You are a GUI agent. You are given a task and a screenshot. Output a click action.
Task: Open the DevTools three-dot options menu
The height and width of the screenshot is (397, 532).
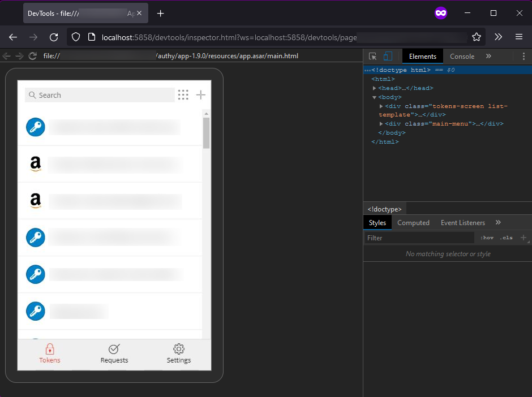coord(524,57)
